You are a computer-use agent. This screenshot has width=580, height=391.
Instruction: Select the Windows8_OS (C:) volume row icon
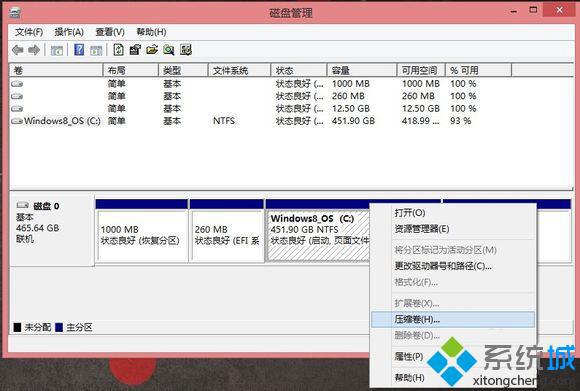click(17, 121)
